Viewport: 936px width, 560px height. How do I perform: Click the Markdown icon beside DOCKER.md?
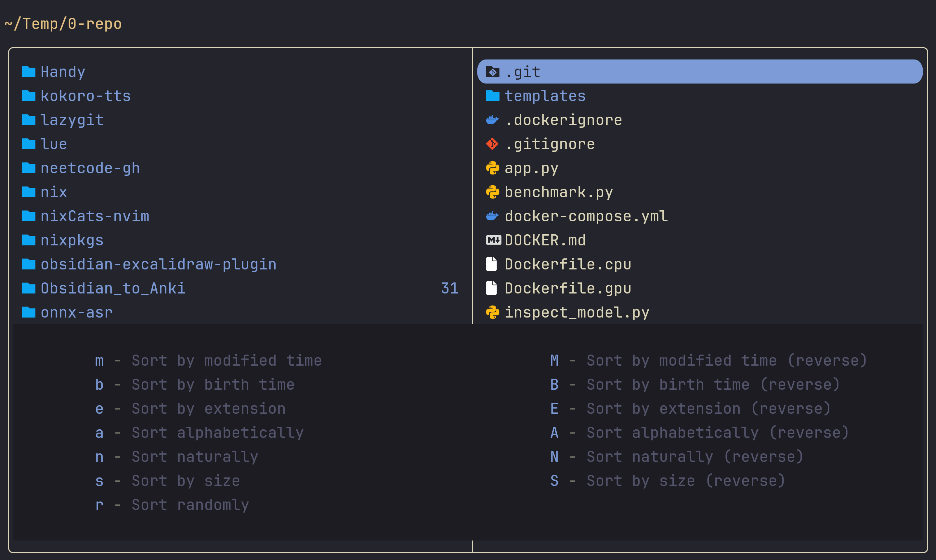click(493, 240)
